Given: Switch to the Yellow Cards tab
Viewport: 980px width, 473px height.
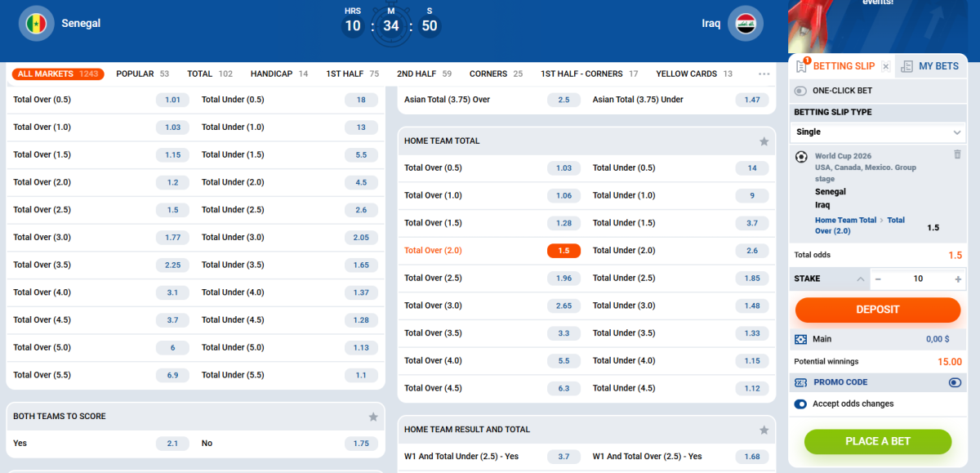Looking at the screenshot, I should click(694, 74).
